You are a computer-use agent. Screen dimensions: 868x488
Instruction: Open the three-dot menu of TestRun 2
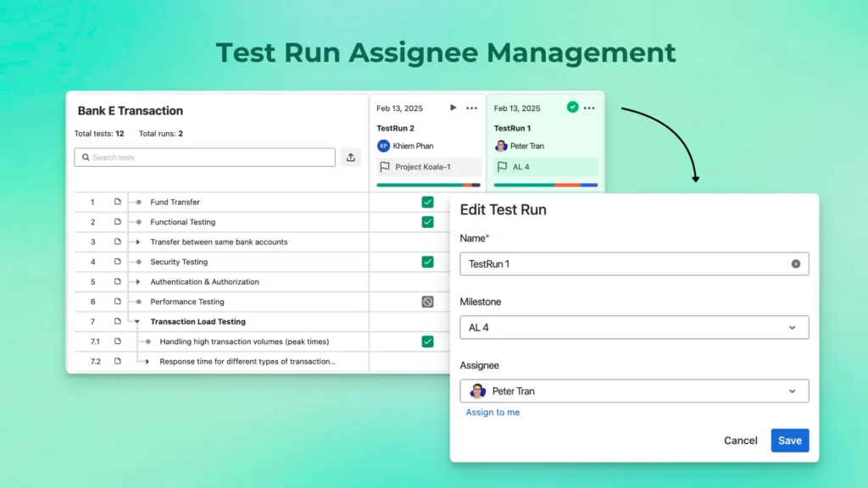[471, 108]
